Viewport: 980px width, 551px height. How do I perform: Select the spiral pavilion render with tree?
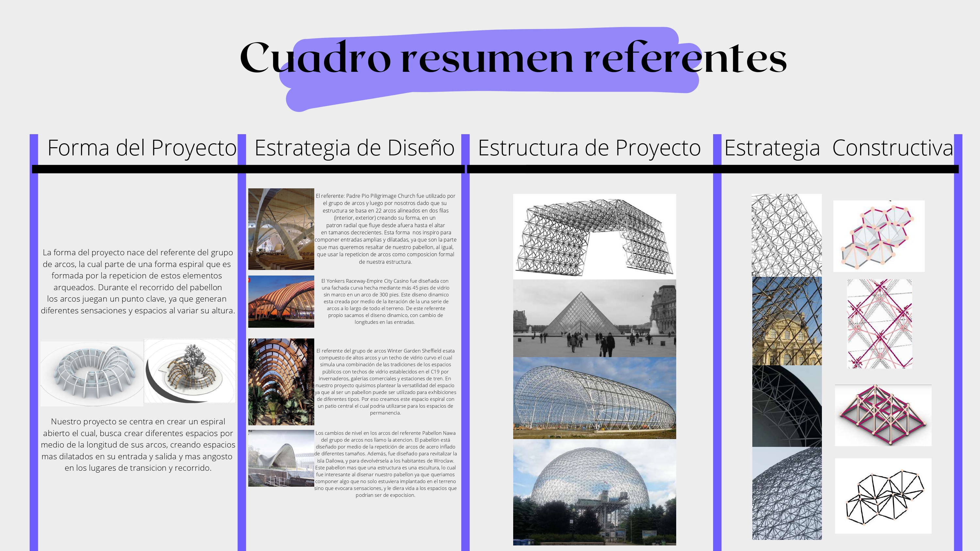coord(189,371)
